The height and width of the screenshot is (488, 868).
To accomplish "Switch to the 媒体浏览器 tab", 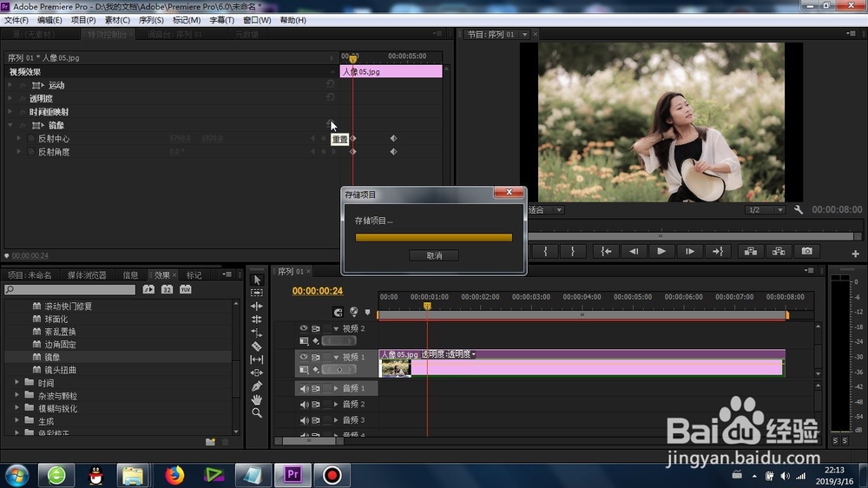I will point(87,274).
